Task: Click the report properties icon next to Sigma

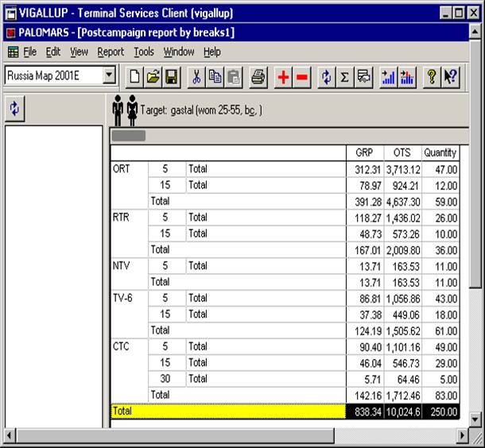Action: (363, 76)
